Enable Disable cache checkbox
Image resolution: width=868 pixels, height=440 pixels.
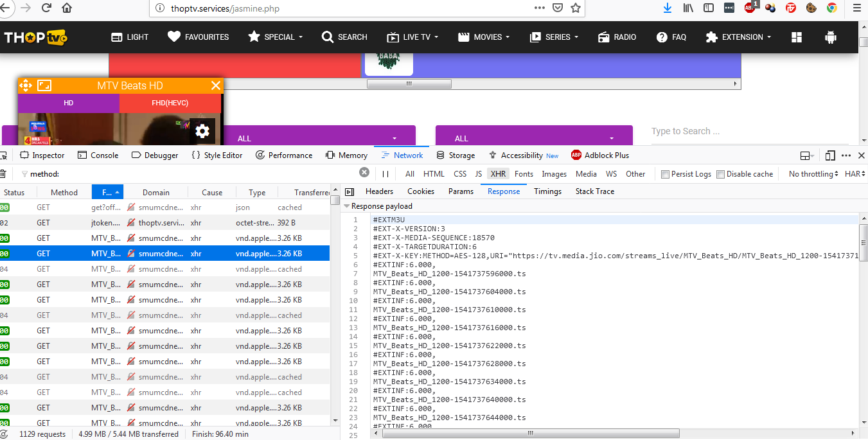(x=720, y=174)
